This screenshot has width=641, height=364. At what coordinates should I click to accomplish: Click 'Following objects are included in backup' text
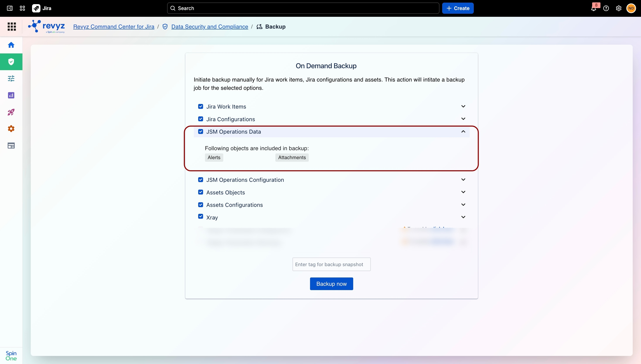coord(257,148)
